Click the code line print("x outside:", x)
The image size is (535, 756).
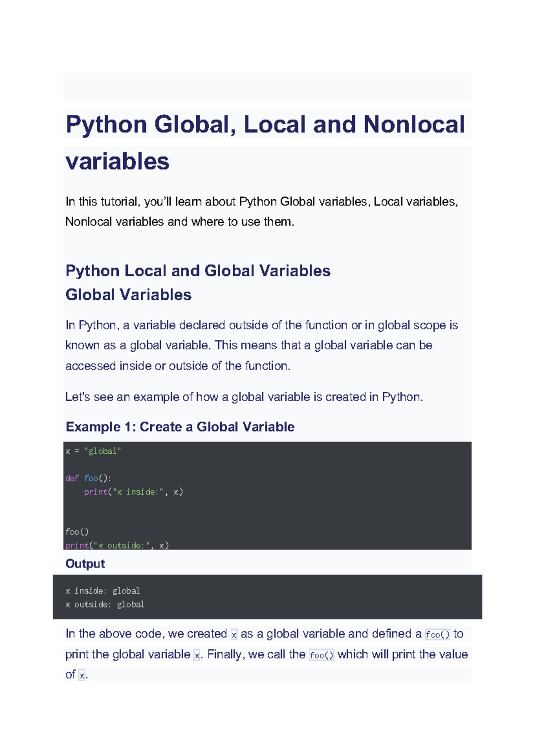(117, 545)
